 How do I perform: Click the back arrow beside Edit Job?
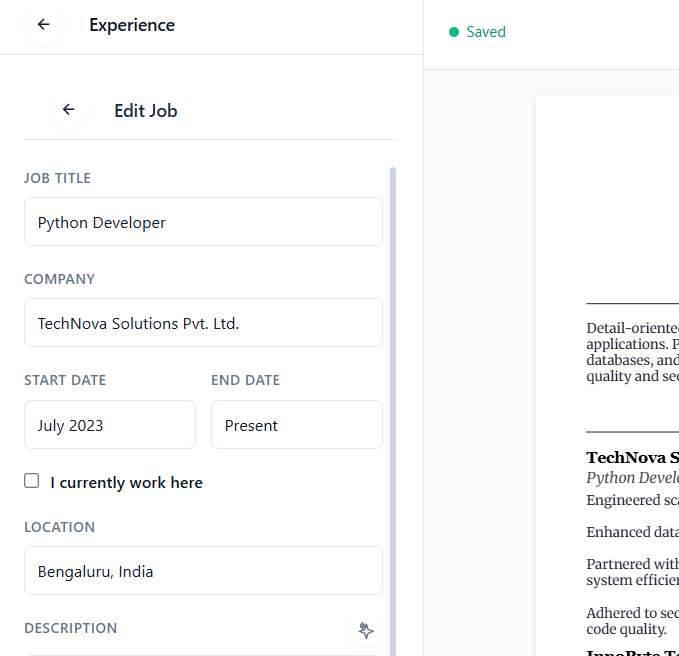pos(68,110)
